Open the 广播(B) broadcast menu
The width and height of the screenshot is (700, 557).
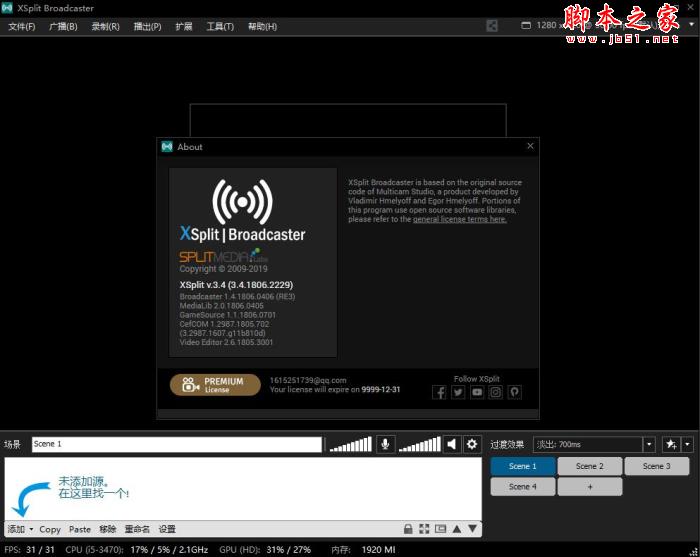63,26
